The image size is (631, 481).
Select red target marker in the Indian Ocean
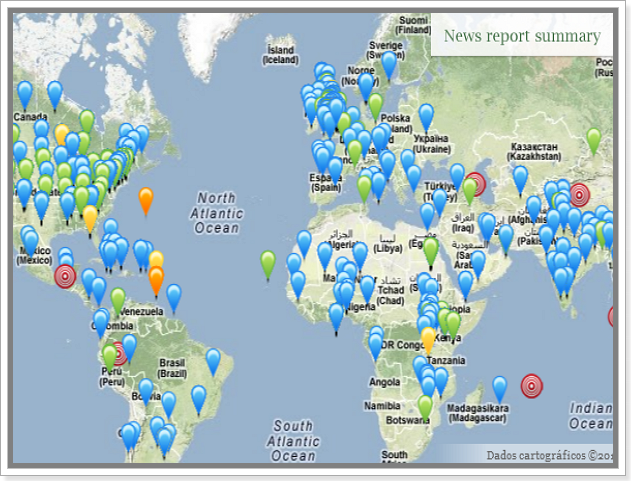[x=532, y=386]
